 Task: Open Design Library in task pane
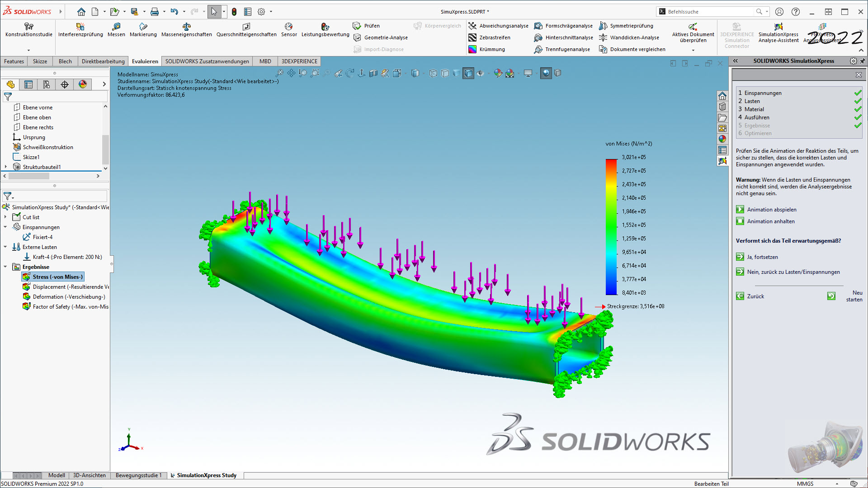click(x=722, y=107)
